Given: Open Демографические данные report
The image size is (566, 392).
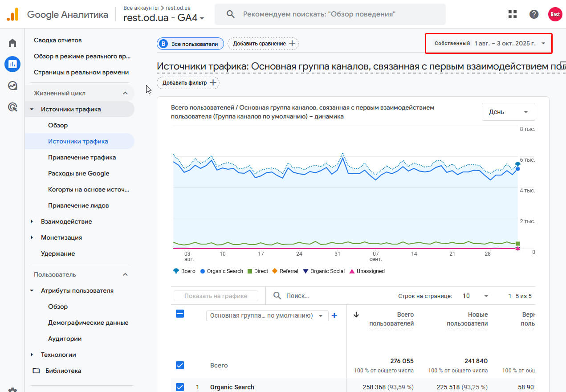Looking at the screenshot, I should point(88,323).
